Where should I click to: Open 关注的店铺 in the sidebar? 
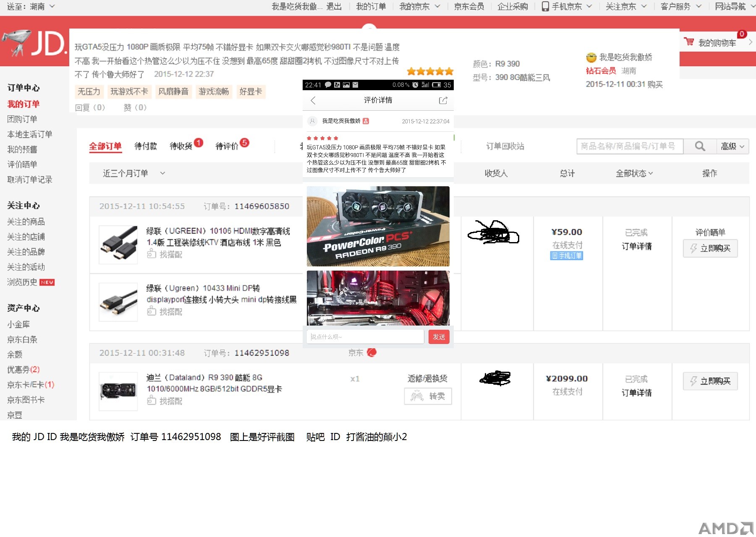click(x=26, y=237)
